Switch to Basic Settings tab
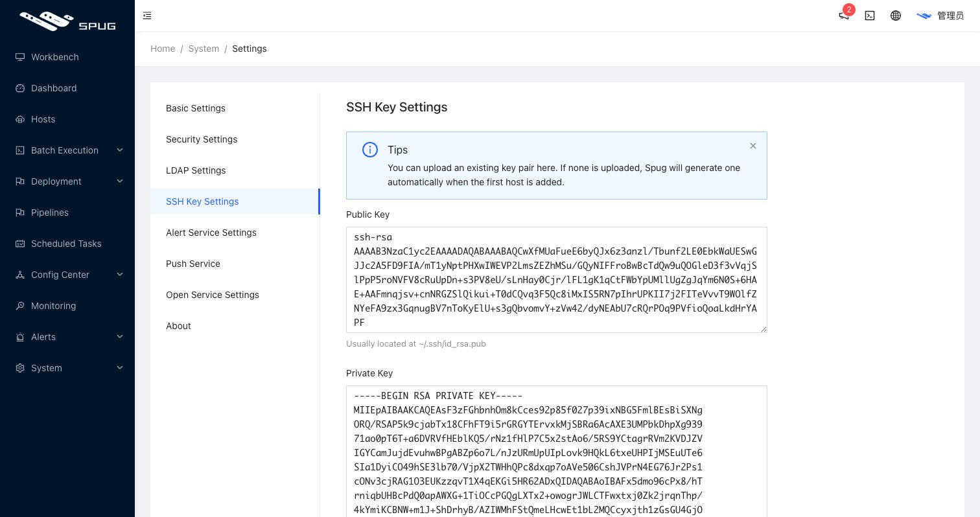Screen dimensions: 980x517 [x=235, y=108]
